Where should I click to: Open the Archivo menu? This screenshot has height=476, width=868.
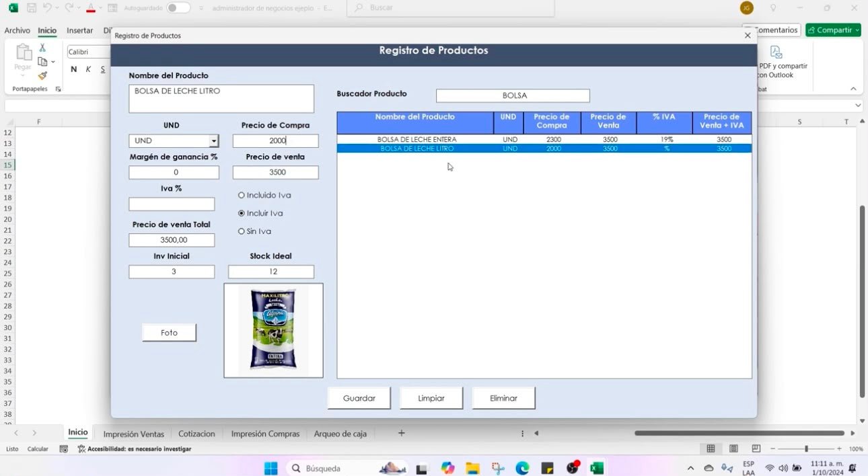pyautogui.click(x=17, y=31)
